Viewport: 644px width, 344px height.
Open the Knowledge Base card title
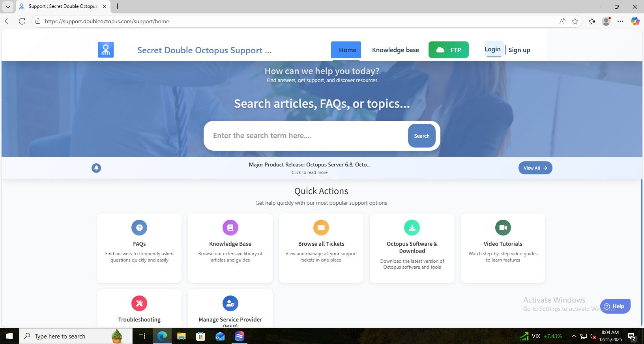pyautogui.click(x=230, y=244)
